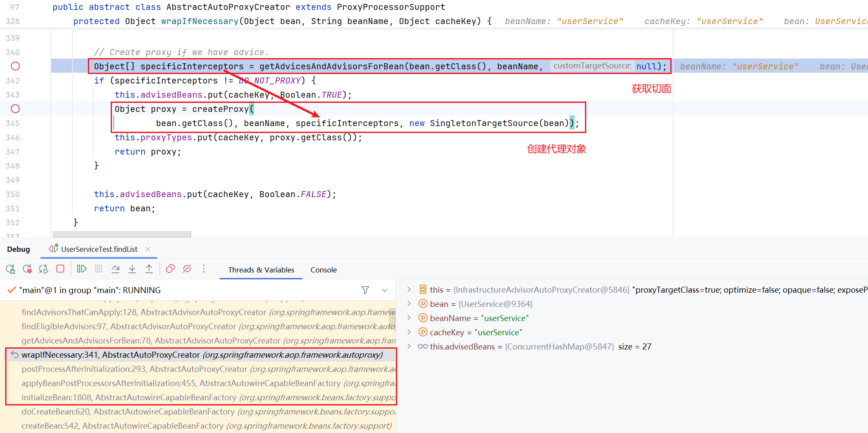868x433 pixels.
Task: Step into the method call
Action: pyautogui.click(x=132, y=269)
